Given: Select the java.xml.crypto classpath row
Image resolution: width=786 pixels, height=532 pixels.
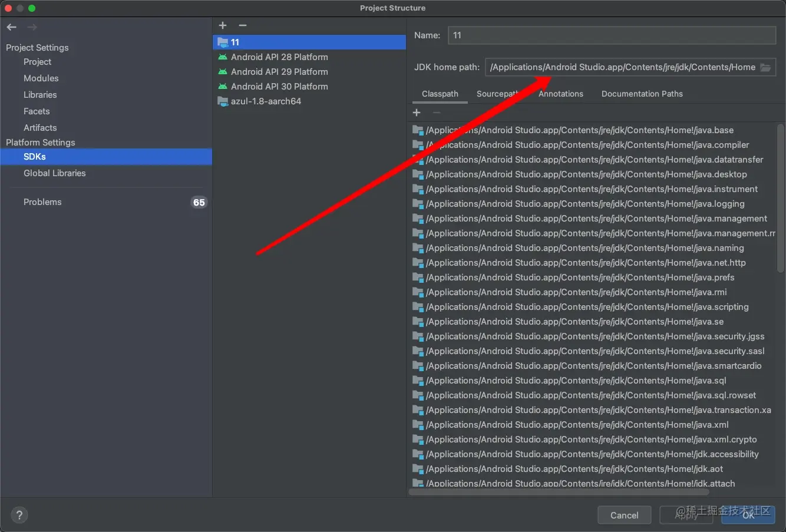Looking at the screenshot, I should 592,440.
